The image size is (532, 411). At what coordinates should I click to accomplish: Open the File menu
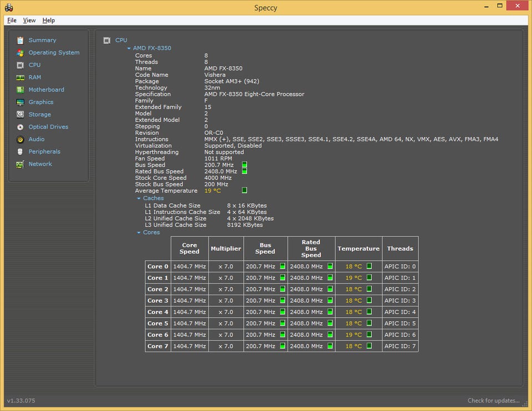[x=12, y=21]
